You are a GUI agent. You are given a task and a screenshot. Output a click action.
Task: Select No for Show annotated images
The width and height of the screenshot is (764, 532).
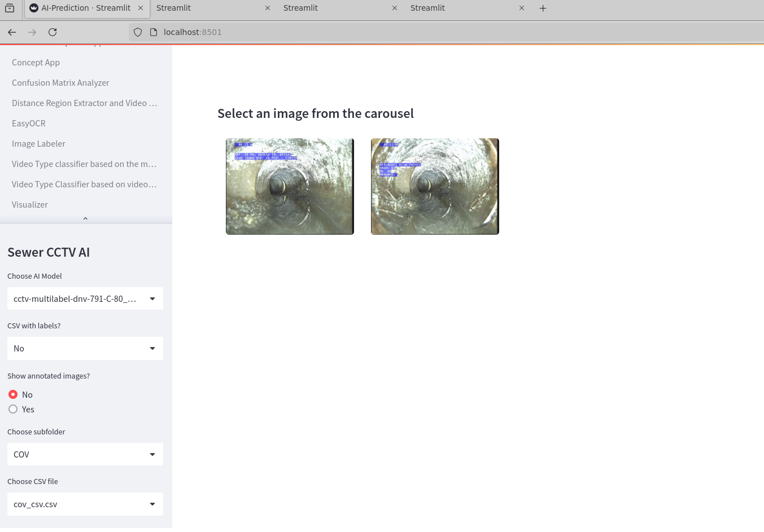click(x=13, y=394)
